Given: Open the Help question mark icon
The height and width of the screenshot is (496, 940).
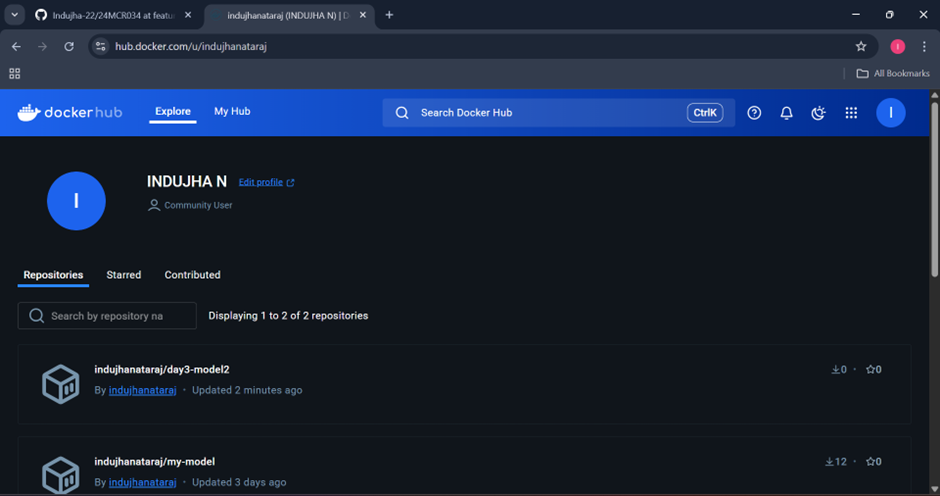Looking at the screenshot, I should [754, 113].
